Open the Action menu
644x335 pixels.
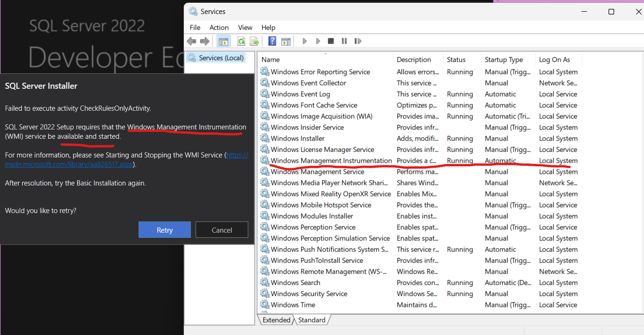tap(219, 27)
